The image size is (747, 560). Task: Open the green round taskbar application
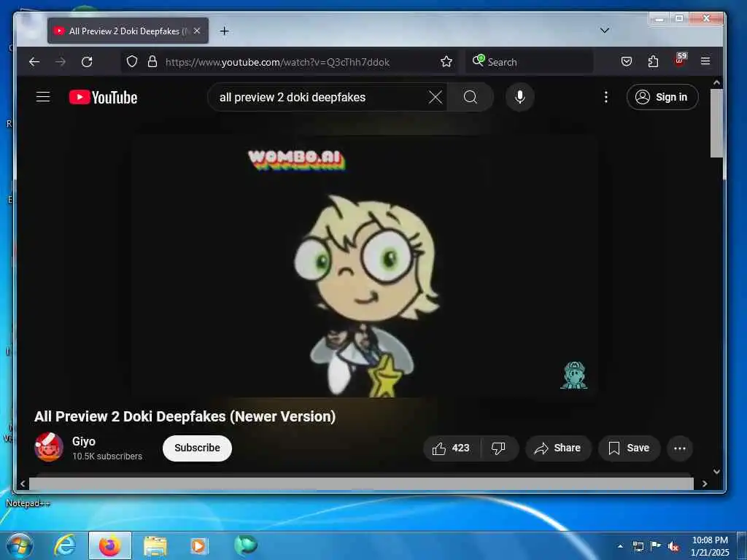[246, 545]
